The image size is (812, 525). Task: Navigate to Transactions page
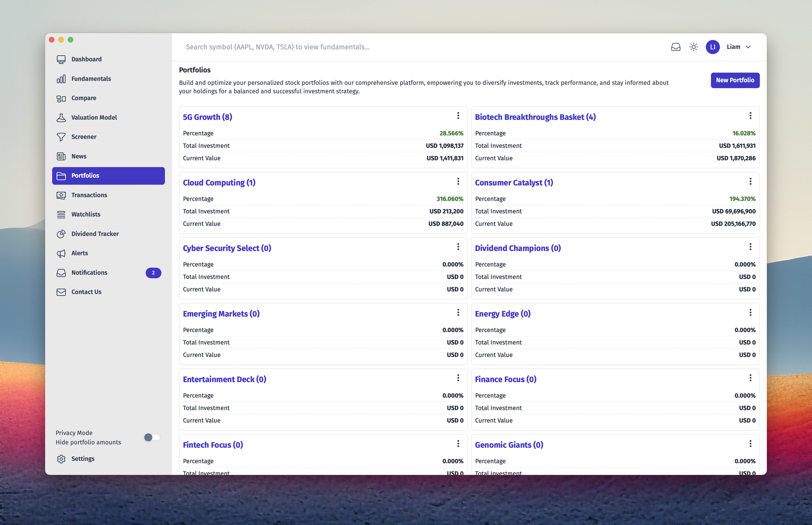point(108,195)
